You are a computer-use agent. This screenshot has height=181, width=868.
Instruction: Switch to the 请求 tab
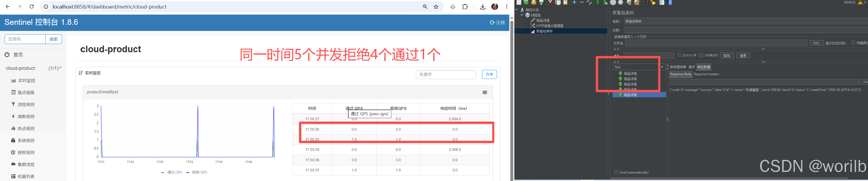pos(691,67)
